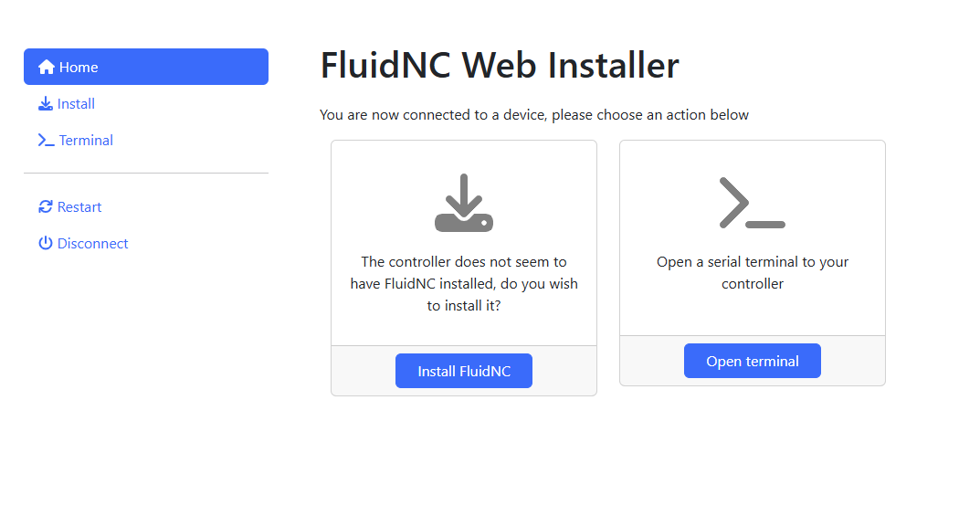Click the 'You are now connected' message

(533, 115)
